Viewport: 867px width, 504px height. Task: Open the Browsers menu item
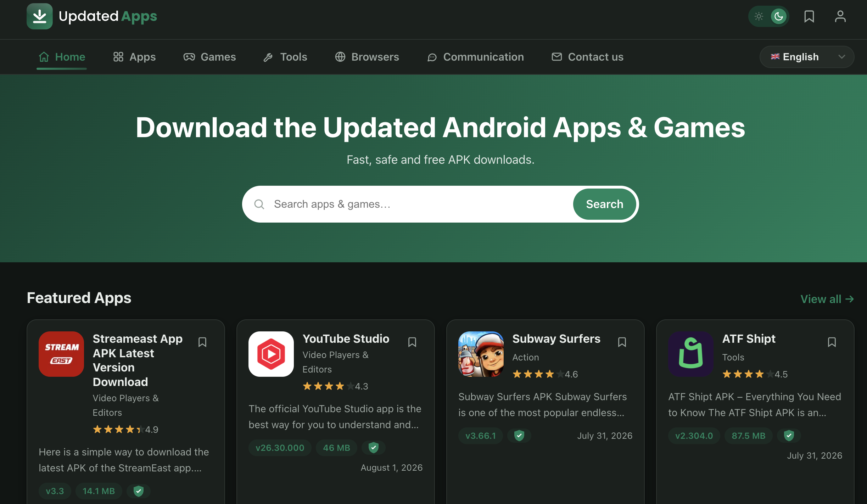coord(367,57)
